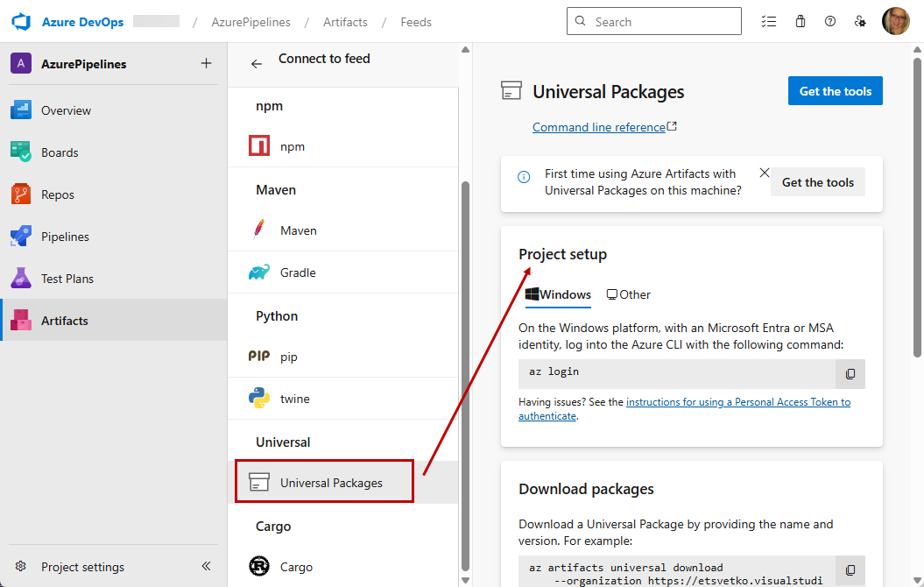Click Feeds in the breadcrumb

416,22
